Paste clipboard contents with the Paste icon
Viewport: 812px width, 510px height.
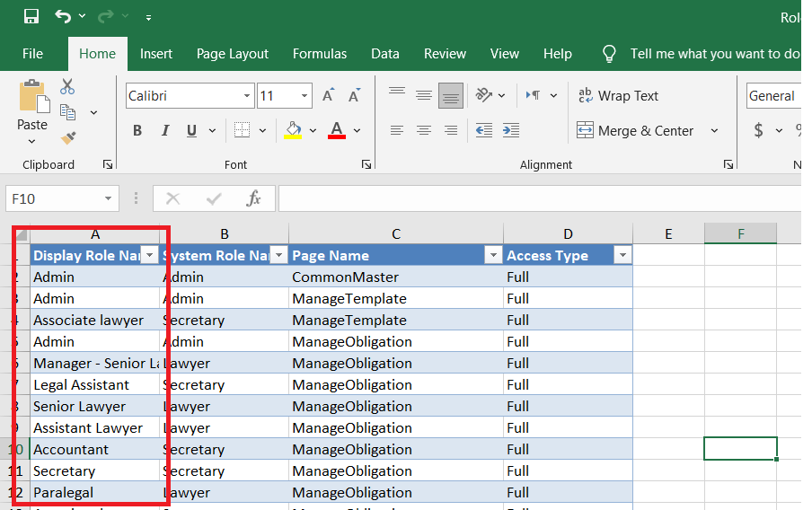[33, 96]
